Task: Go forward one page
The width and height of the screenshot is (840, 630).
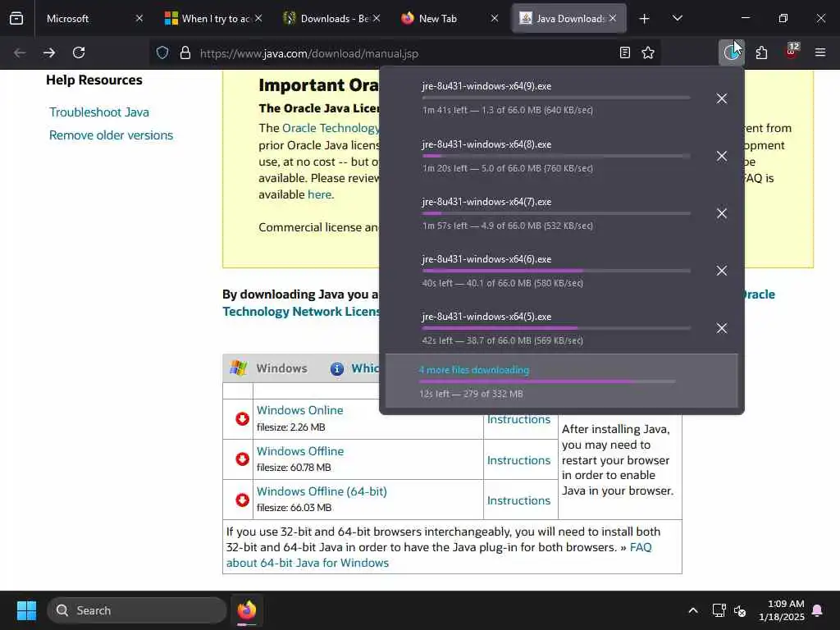Action: (x=49, y=52)
